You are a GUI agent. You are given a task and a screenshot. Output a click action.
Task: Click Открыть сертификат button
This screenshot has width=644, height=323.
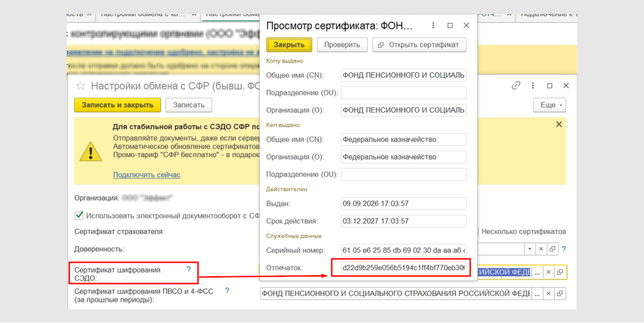419,45
